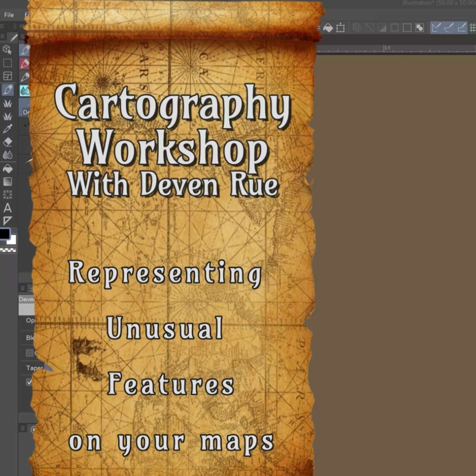Screen dimensions: 476x476
Task: Open the File menu
Action: click(x=9, y=15)
